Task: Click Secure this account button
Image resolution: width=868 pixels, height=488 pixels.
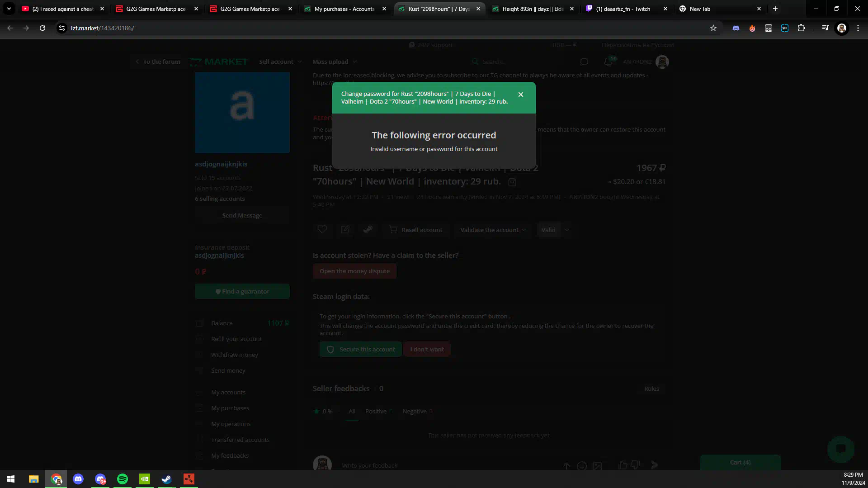Action: (x=361, y=349)
